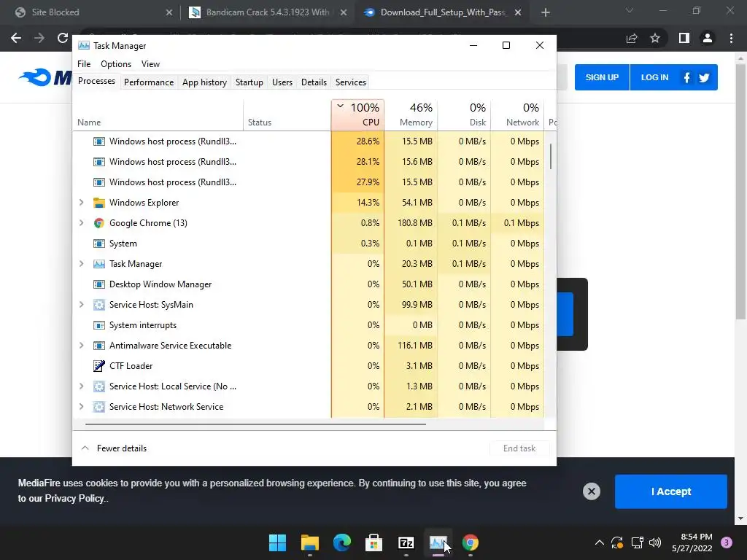Collapse view with Fewer details chevron

[85, 448]
